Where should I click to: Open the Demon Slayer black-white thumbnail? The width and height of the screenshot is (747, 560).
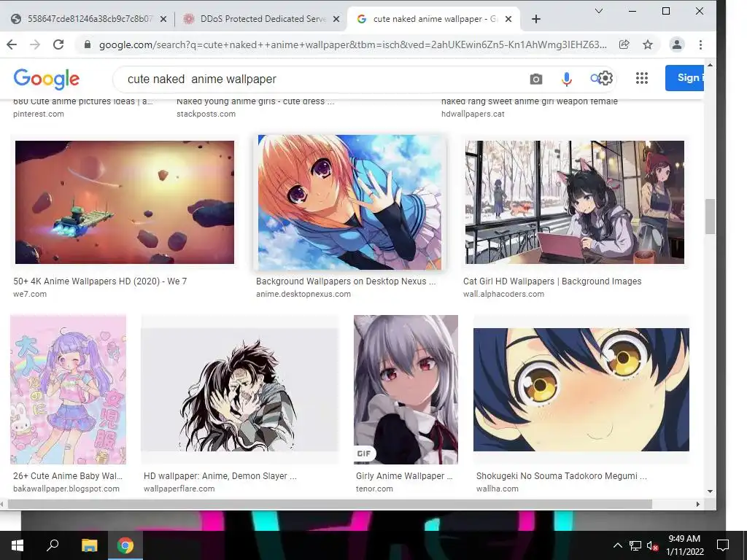tap(239, 389)
